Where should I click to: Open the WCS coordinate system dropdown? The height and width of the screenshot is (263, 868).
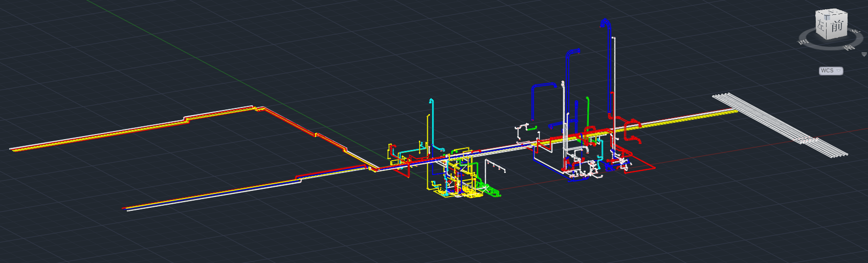[x=831, y=71]
